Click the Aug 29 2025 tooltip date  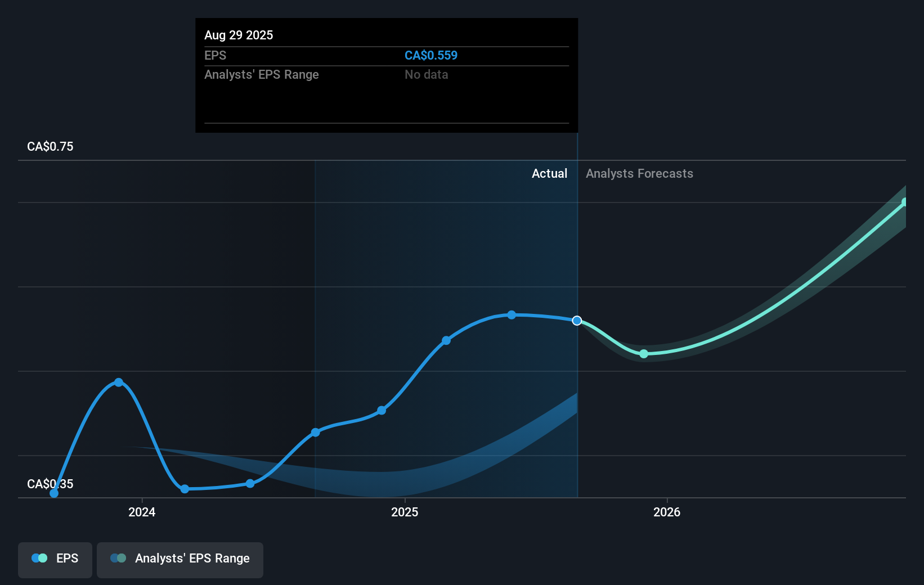(239, 35)
